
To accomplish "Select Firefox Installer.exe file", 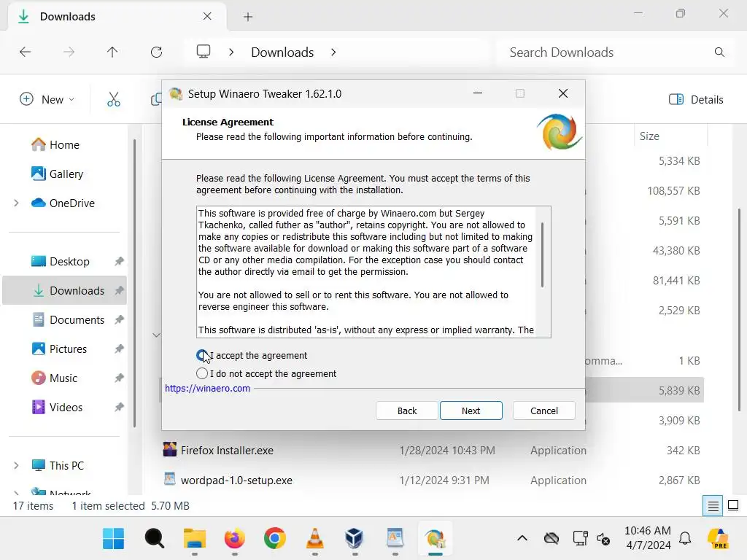I will click(227, 451).
